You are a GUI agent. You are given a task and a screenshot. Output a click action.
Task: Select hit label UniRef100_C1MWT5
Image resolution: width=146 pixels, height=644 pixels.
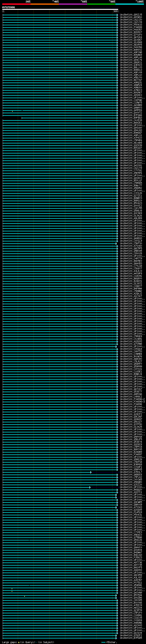(x=131, y=103)
